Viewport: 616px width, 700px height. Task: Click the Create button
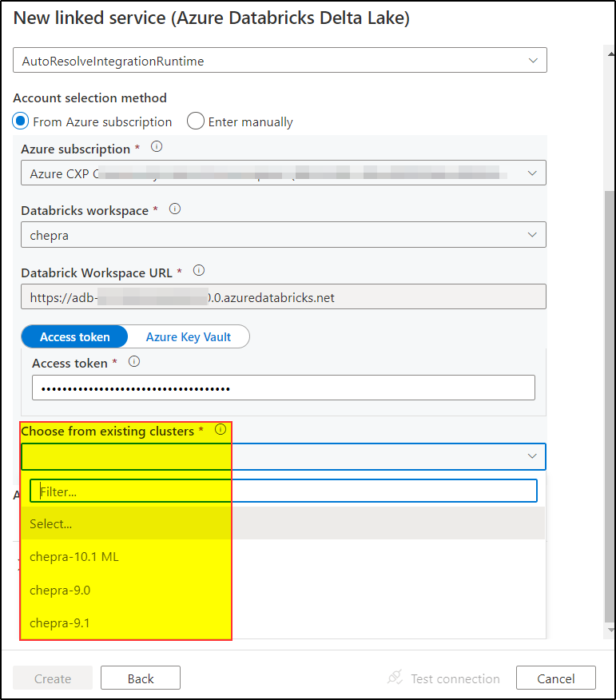coord(53,678)
